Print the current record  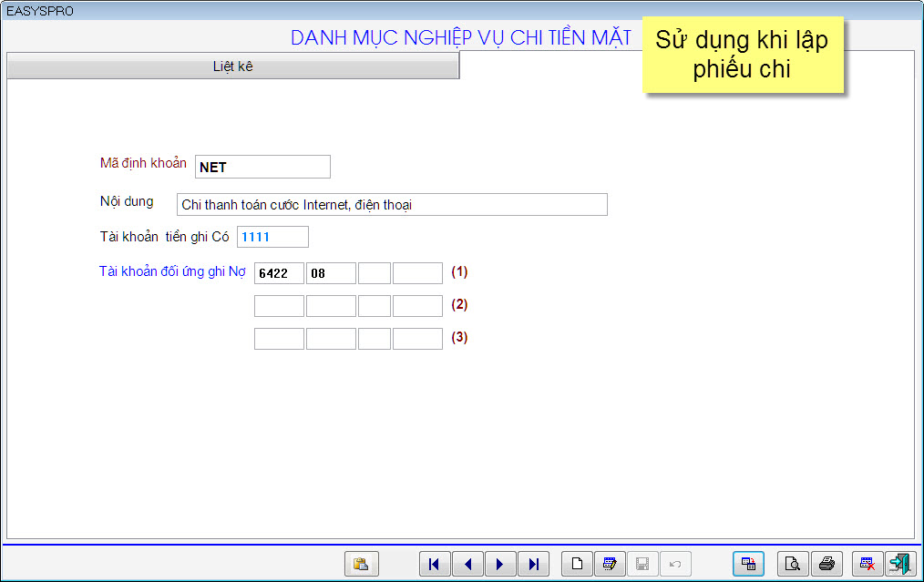point(826,564)
